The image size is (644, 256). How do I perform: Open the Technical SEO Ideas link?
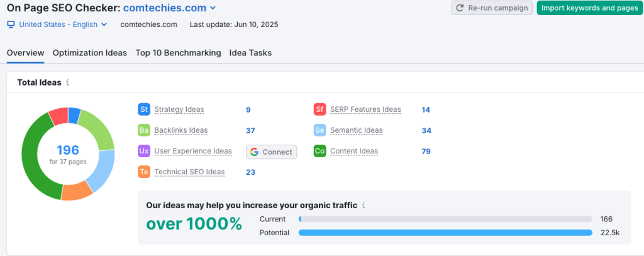click(190, 172)
